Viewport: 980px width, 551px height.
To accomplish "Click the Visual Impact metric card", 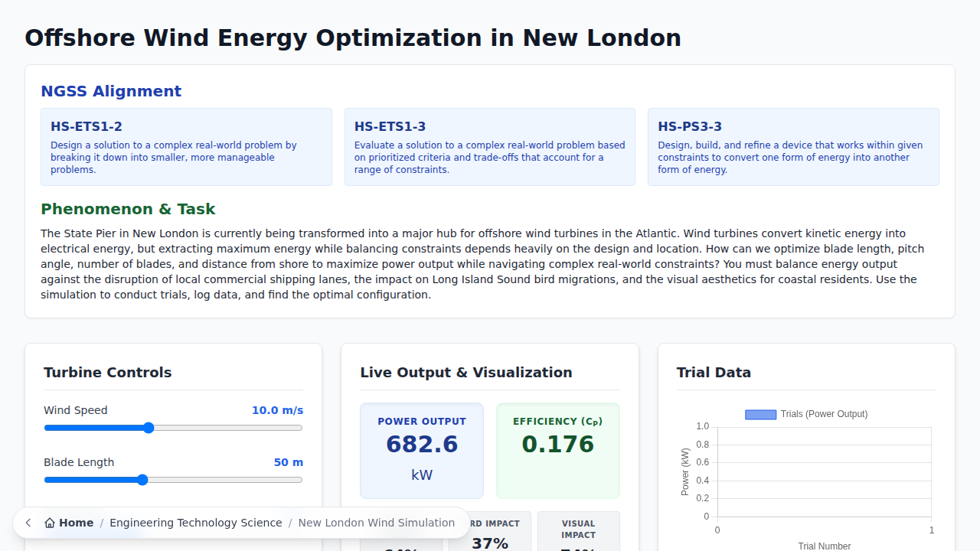I will 578,530.
